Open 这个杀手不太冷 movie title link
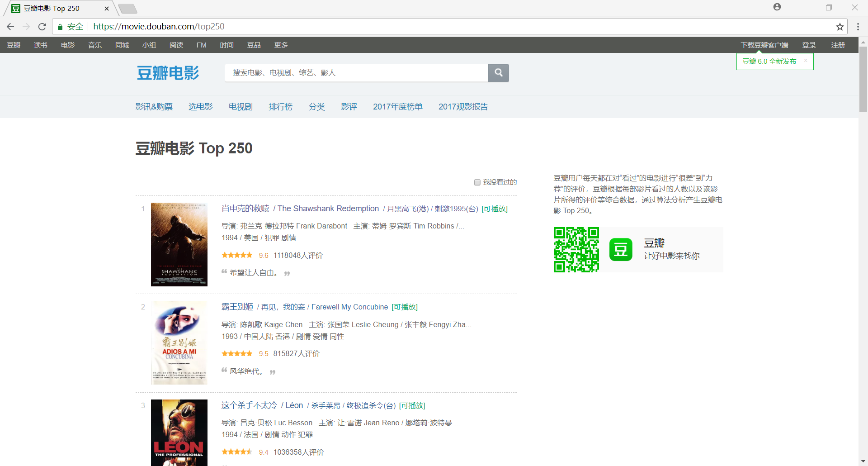868x466 pixels. 250,405
